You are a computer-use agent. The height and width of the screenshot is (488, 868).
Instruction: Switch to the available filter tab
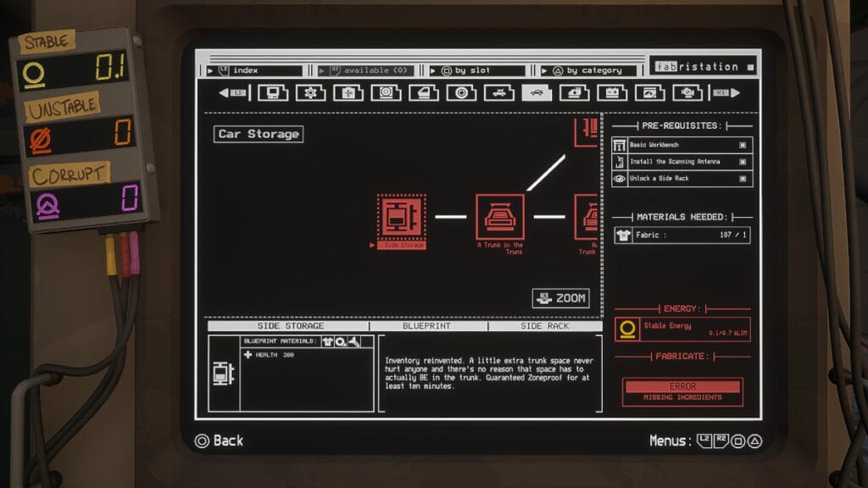[x=366, y=70]
